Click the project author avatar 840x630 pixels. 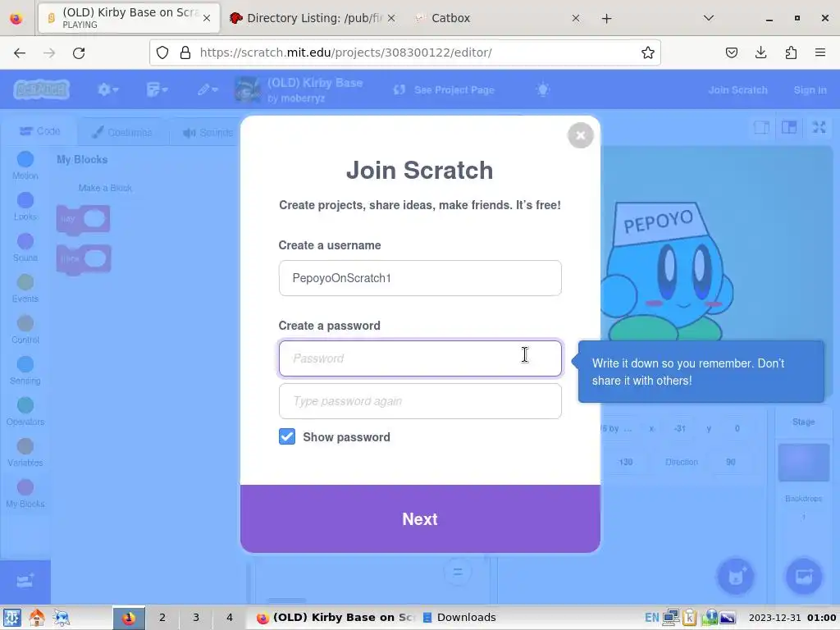pos(247,89)
